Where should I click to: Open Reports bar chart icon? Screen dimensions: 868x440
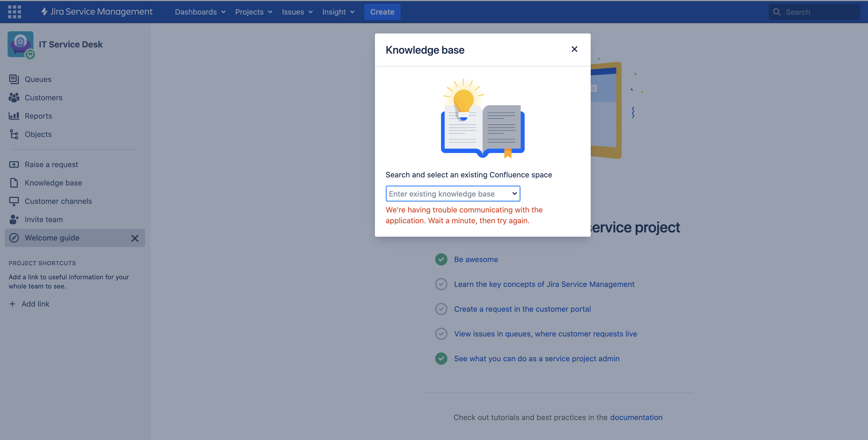point(14,116)
